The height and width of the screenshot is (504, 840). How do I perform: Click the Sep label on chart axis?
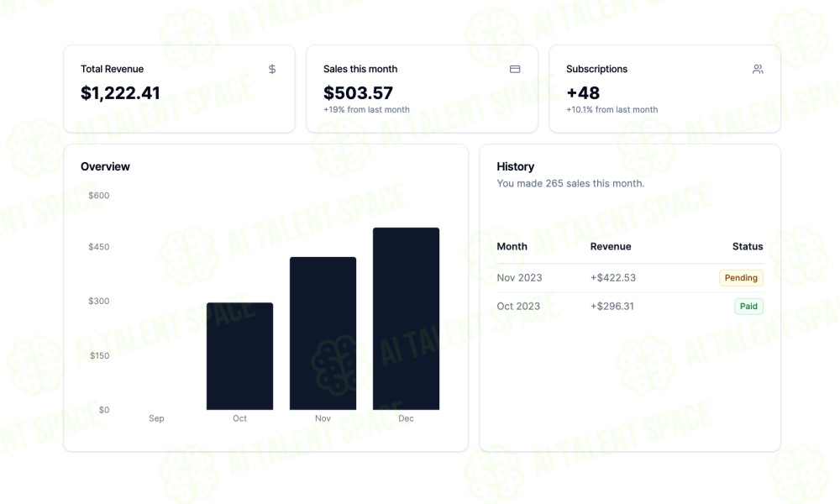tap(156, 418)
